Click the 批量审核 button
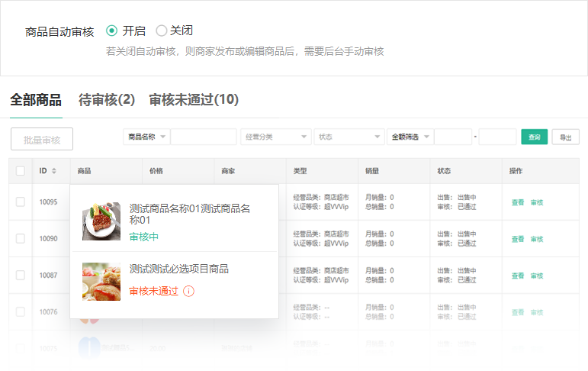This screenshot has width=588, height=371. tap(42, 139)
